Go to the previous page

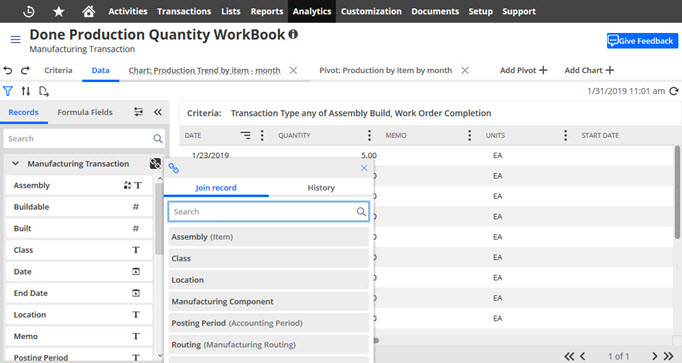pyautogui.click(x=583, y=356)
